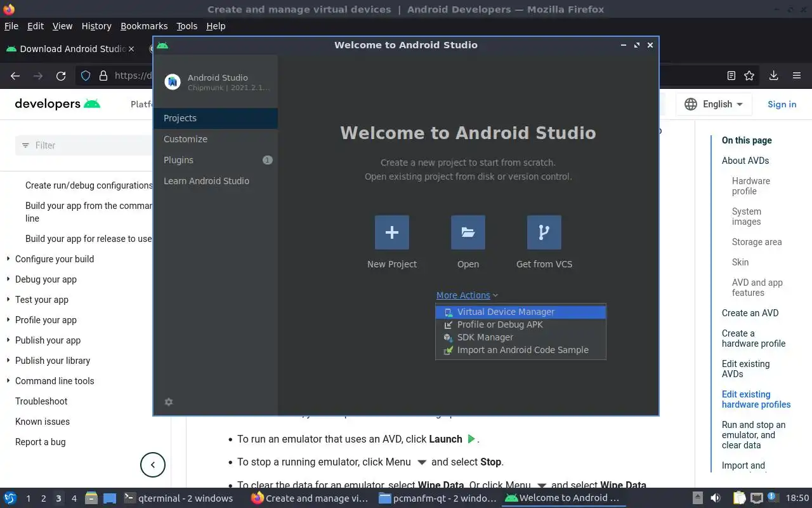Screen dimensions: 812x508
Task: Click the Sign in link
Action: [x=782, y=104]
